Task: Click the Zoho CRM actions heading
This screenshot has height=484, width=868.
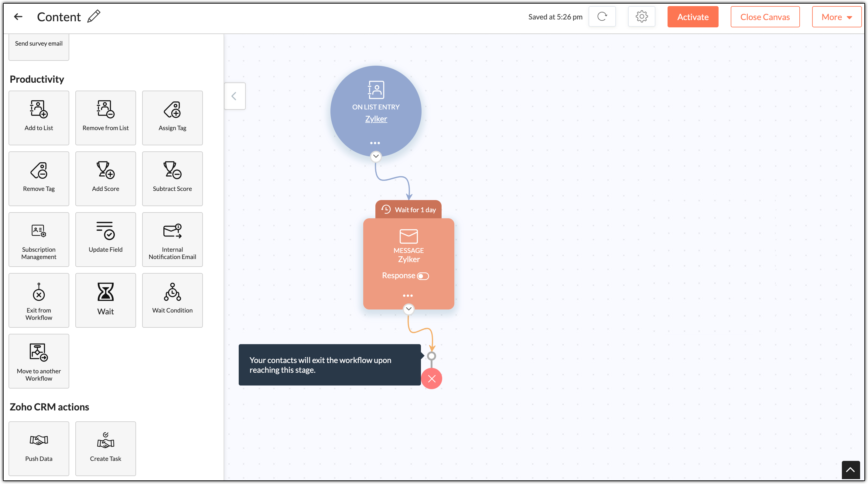Action: pyautogui.click(x=49, y=407)
